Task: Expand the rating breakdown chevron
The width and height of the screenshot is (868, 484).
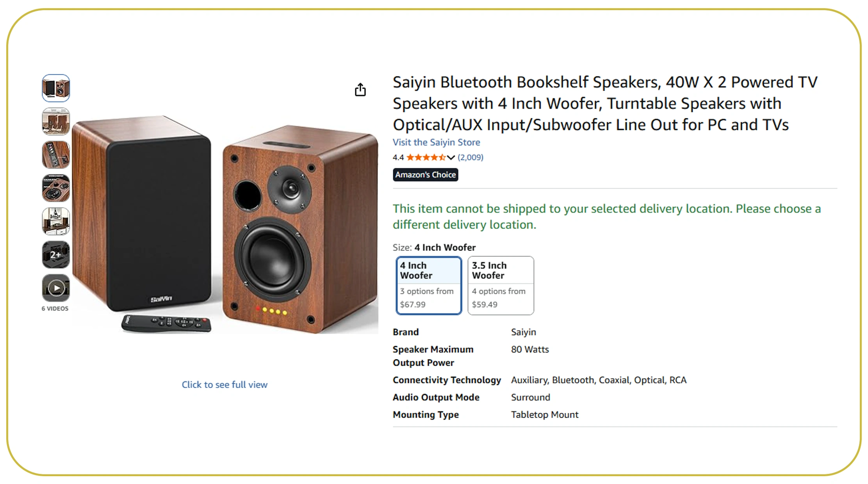Action: 451,158
